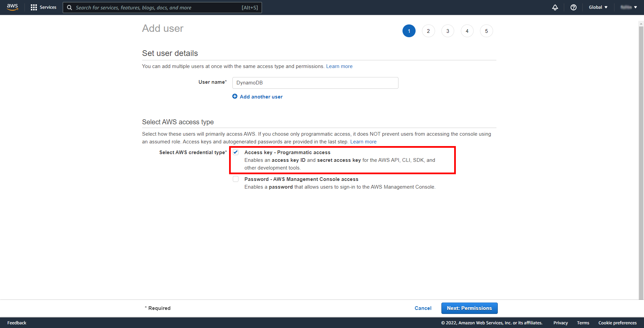Click the search magnifier icon

tap(69, 7)
